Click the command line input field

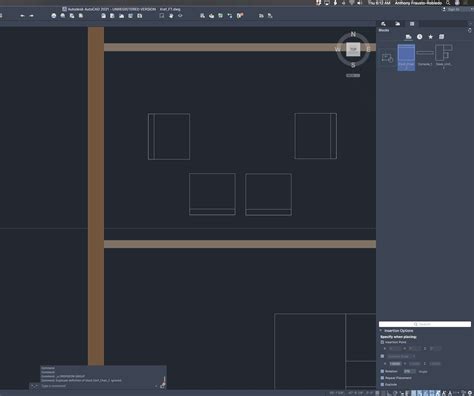click(98, 386)
